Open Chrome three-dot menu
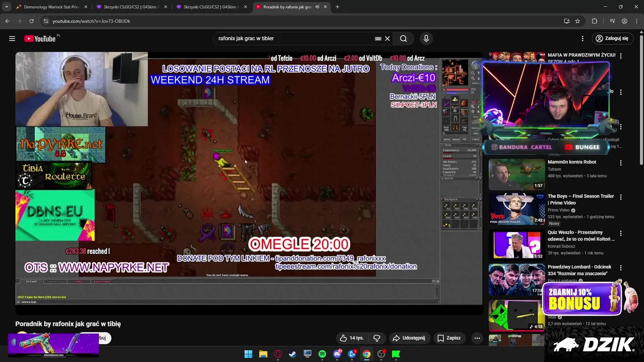This screenshot has width=644, height=362. pos(636,21)
